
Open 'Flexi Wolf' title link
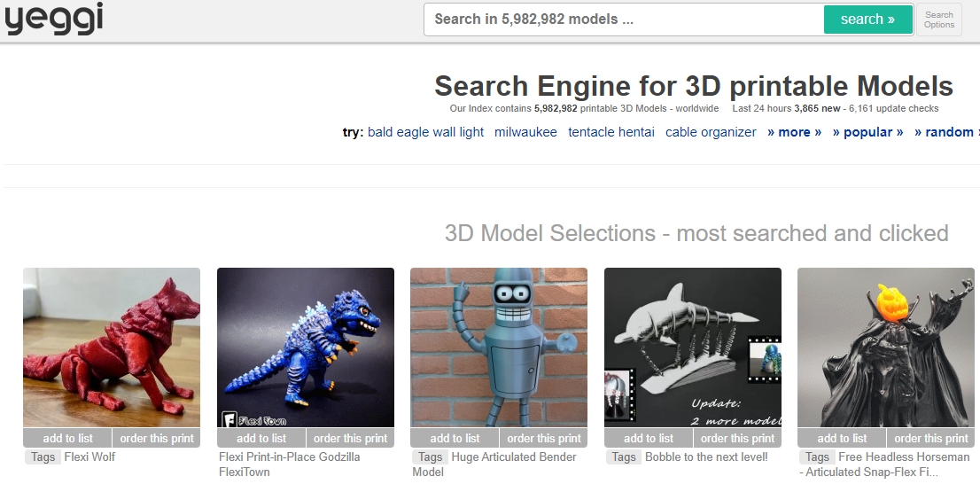pyautogui.click(x=89, y=457)
